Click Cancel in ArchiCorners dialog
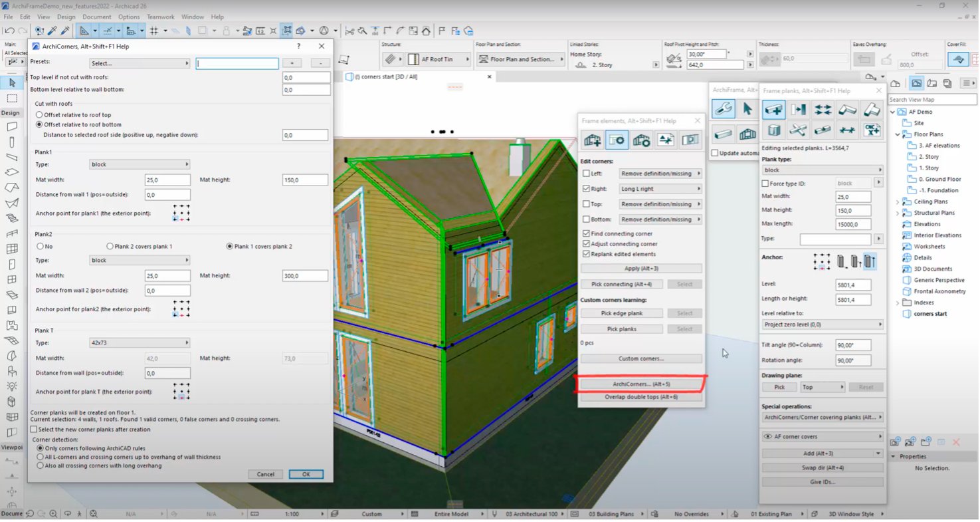 (265, 474)
